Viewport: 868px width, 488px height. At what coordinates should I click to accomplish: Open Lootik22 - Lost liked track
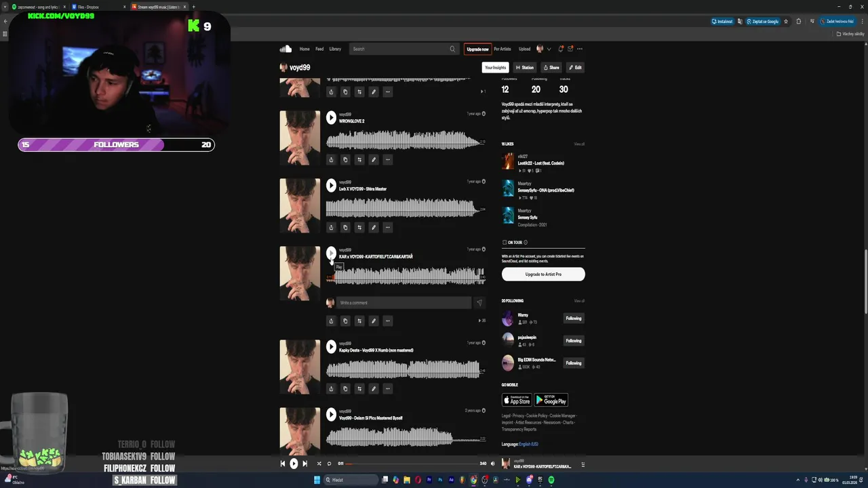click(x=540, y=163)
